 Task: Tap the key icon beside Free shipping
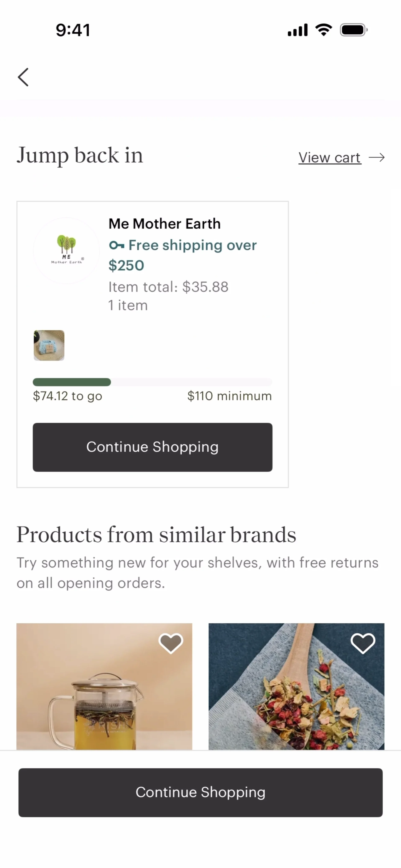[116, 245]
